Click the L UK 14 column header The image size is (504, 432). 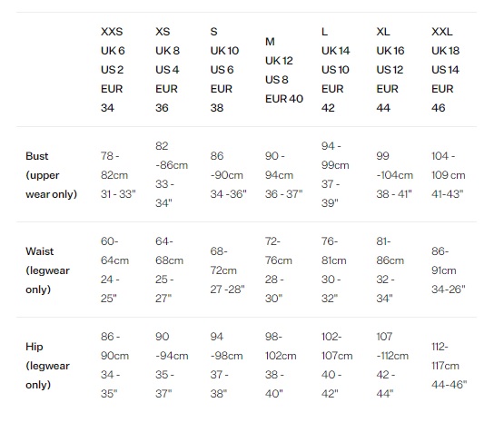335,70
